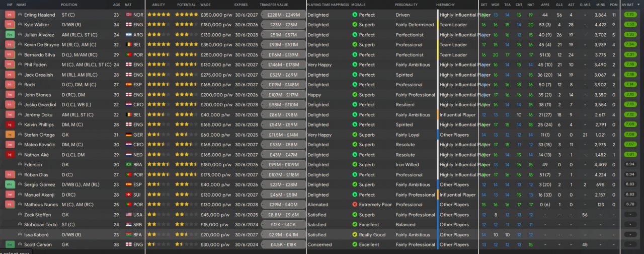Image resolution: width=644 pixels, height=254 pixels.
Task: Sort by the TRANSFER VALUE column header
Action: [274, 5]
